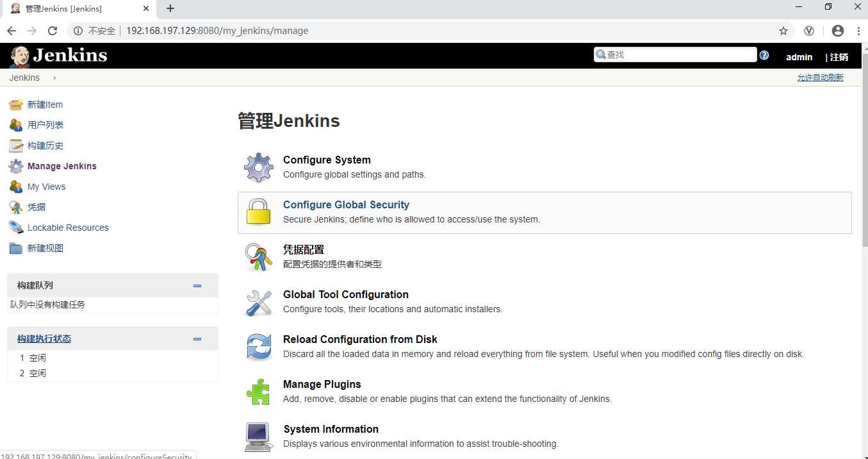Click the 注销 logout link

[x=839, y=57]
